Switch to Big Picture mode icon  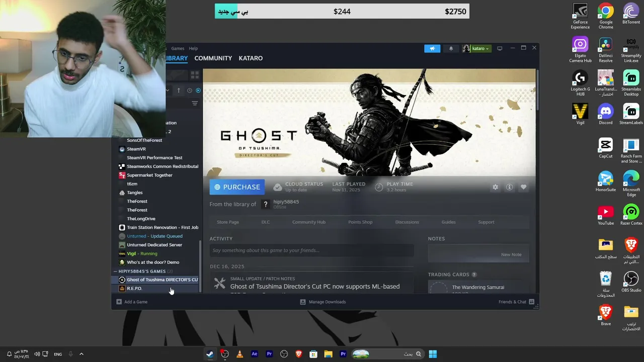(x=500, y=48)
